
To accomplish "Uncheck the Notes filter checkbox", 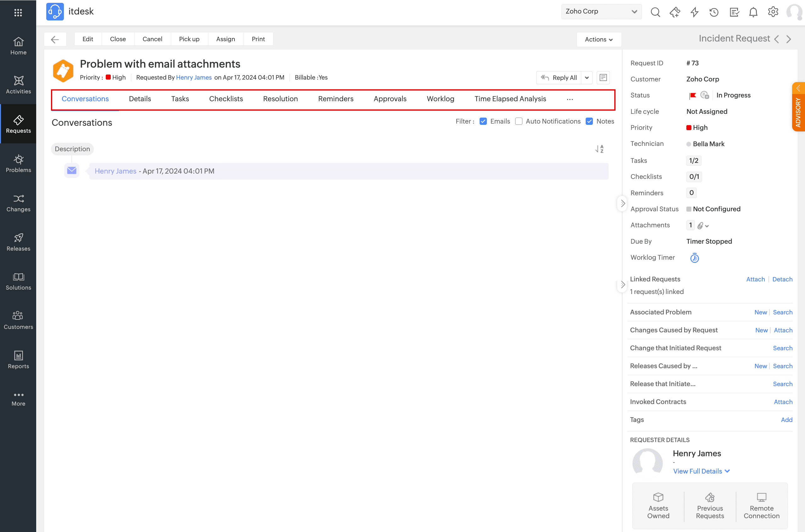I will click(589, 121).
